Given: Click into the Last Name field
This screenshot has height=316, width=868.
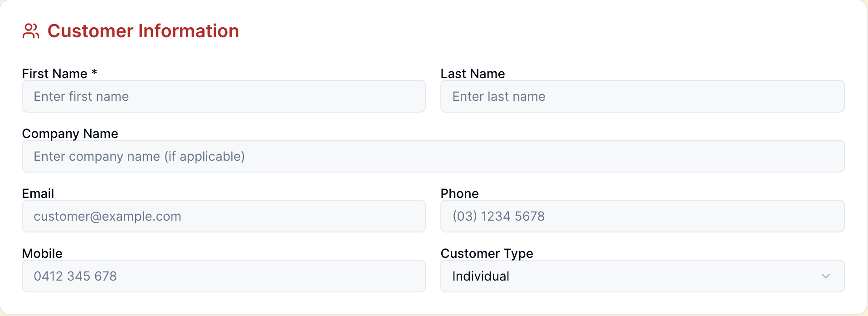Looking at the screenshot, I should (642, 96).
